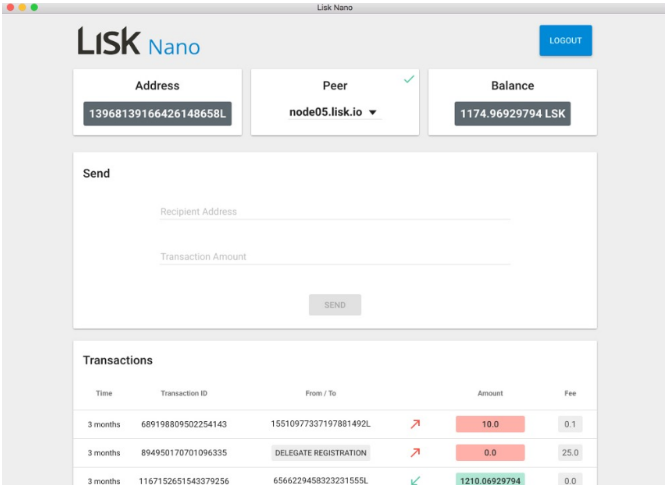Focus the Transaction Amount field
Viewport: 670px width, 489px height.
tap(335, 256)
